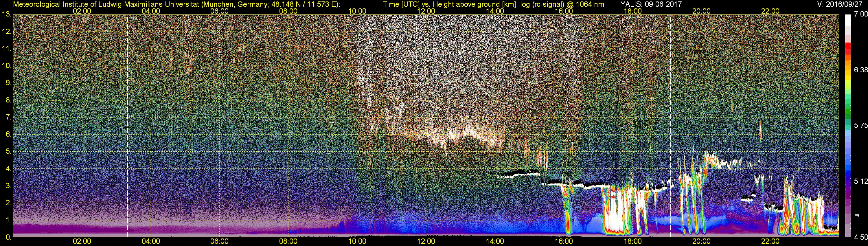
Task: Click the 20:00 label on the top time axis
Action: click(702, 11)
